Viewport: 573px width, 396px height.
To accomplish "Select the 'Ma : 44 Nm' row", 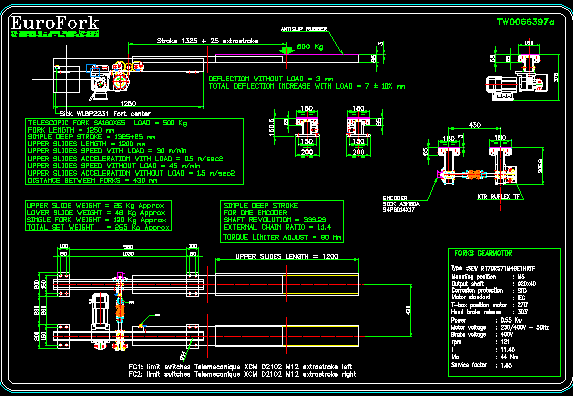I will (485, 357).
